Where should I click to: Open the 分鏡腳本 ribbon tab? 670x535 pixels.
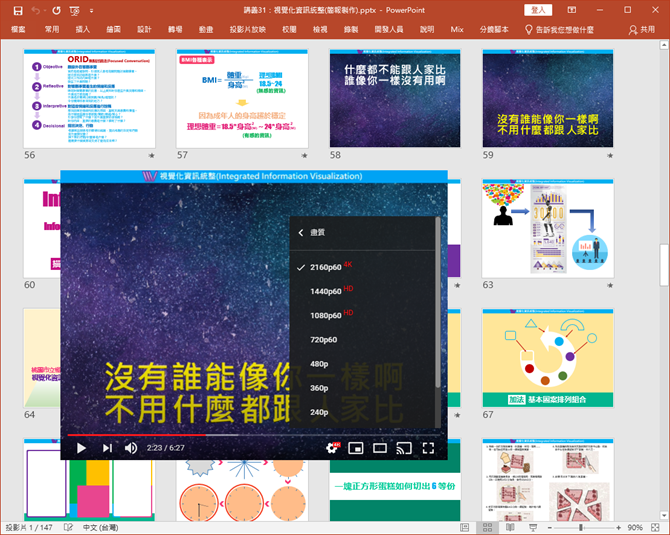click(x=494, y=29)
